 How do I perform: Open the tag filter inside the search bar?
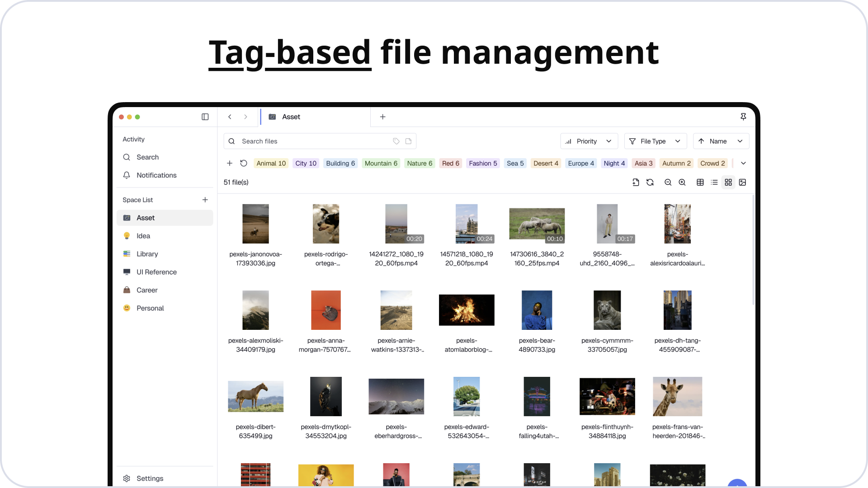(x=396, y=141)
